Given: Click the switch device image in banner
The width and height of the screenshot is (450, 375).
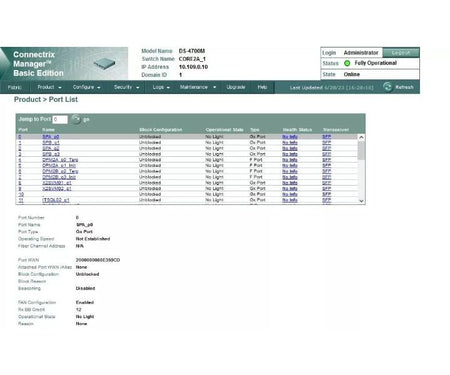Looking at the screenshot, I should pyautogui.click(x=104, y=63).
